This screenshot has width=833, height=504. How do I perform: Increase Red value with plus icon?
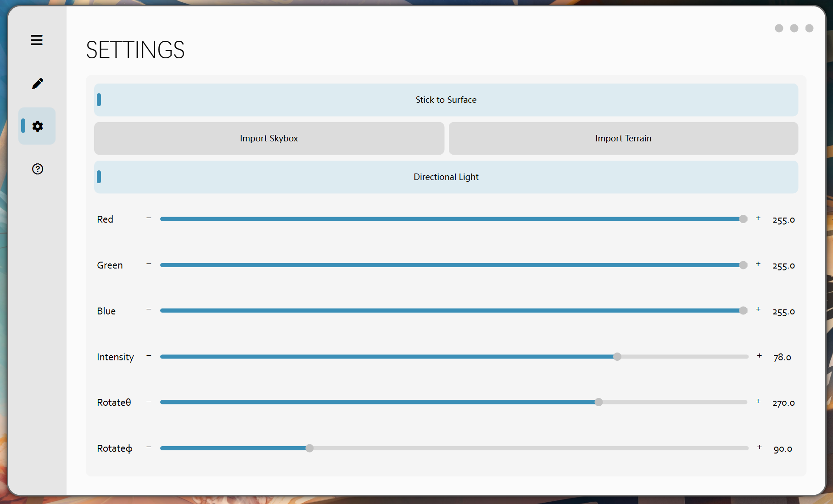758,218
